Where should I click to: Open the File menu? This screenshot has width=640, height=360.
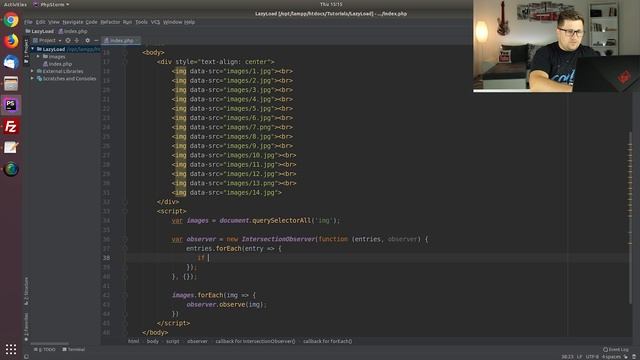click(x=28, y=22)
